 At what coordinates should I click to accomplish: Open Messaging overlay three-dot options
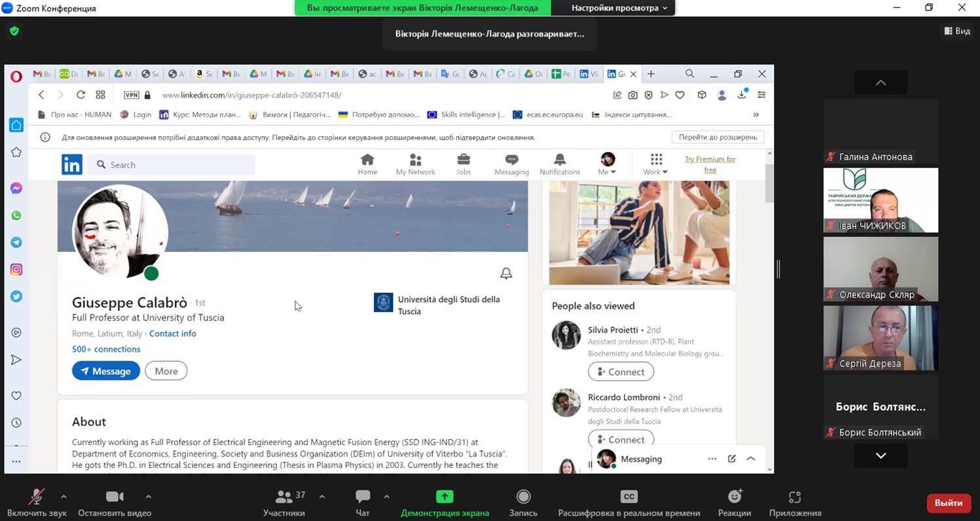tap(712, 459)
